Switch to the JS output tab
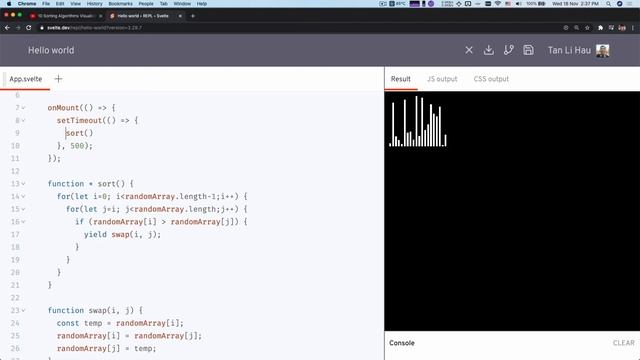Image resolution: width=640 pixels, height=360 pixels. coord(442,79)
